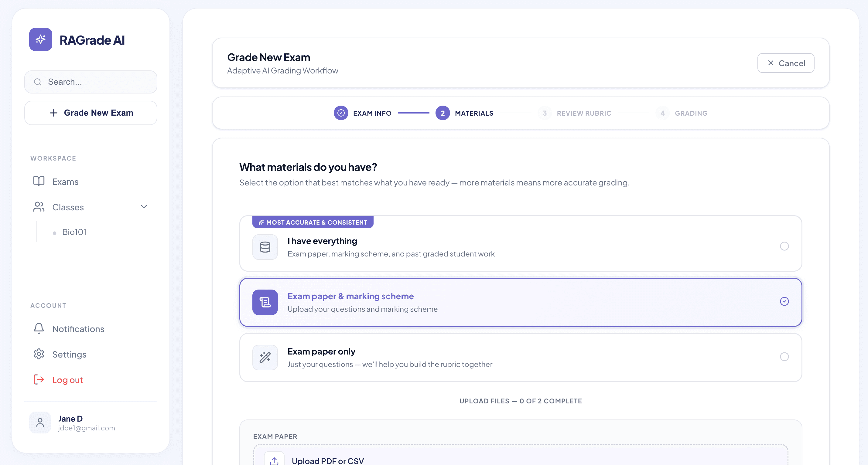Click the Adaptive AI Grading Workflow subtitle
868x465 pixels.
click(x=282, y=70)
